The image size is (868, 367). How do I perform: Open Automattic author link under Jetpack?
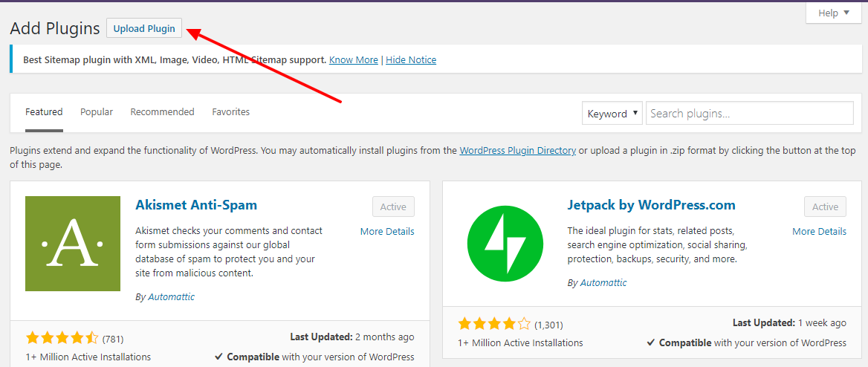[603, 283]
